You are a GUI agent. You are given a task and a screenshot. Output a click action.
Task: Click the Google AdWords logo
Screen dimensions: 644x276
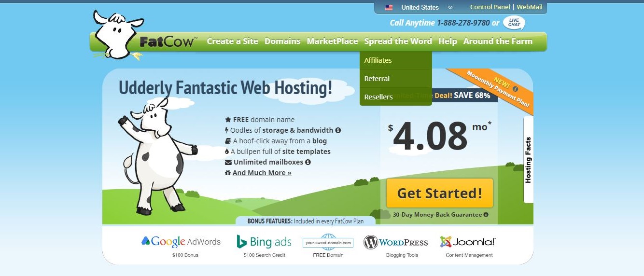click(x=181, y=242)
